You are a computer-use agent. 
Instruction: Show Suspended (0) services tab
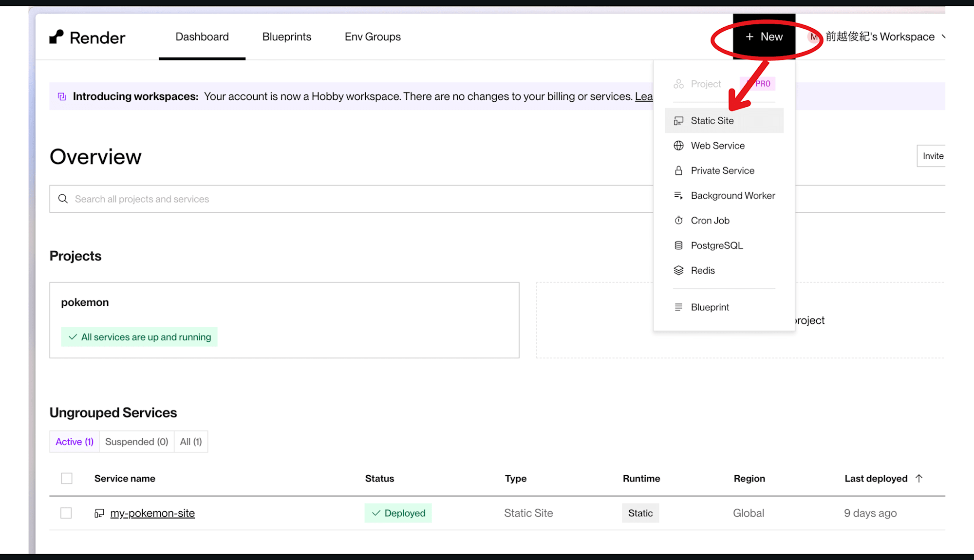[x=137, y=442]
